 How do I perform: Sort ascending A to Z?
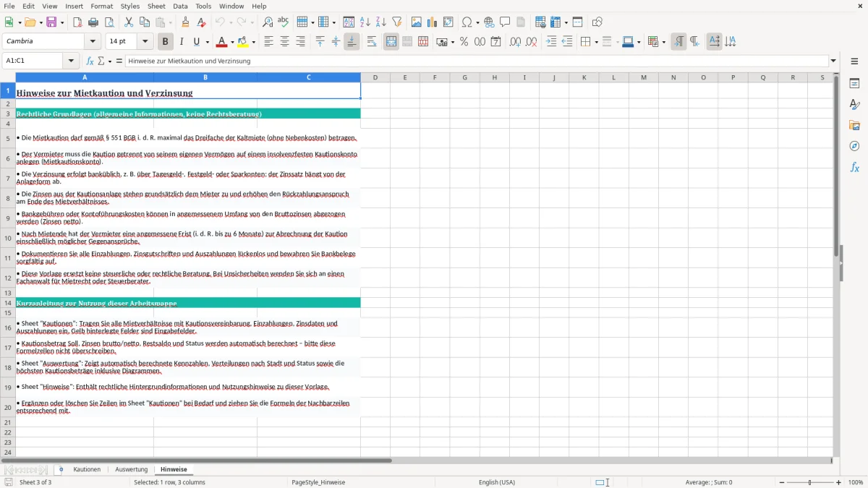(365, 22)
